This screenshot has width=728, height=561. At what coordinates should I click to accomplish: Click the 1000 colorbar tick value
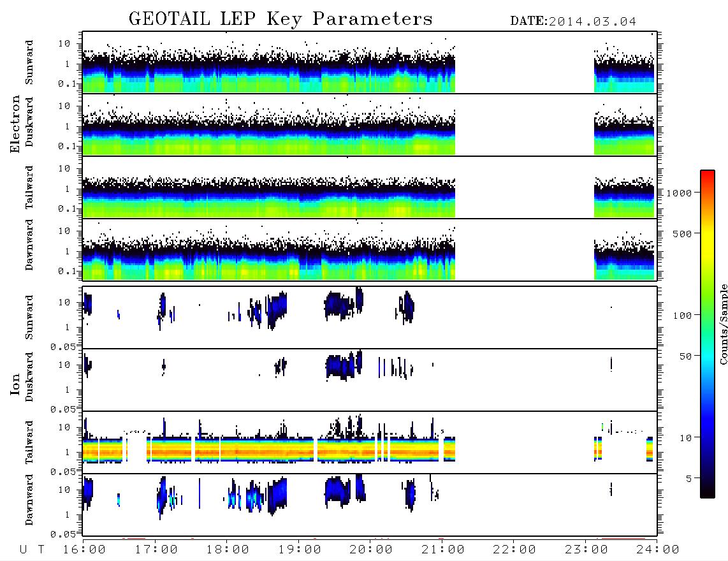click(679, 193)
